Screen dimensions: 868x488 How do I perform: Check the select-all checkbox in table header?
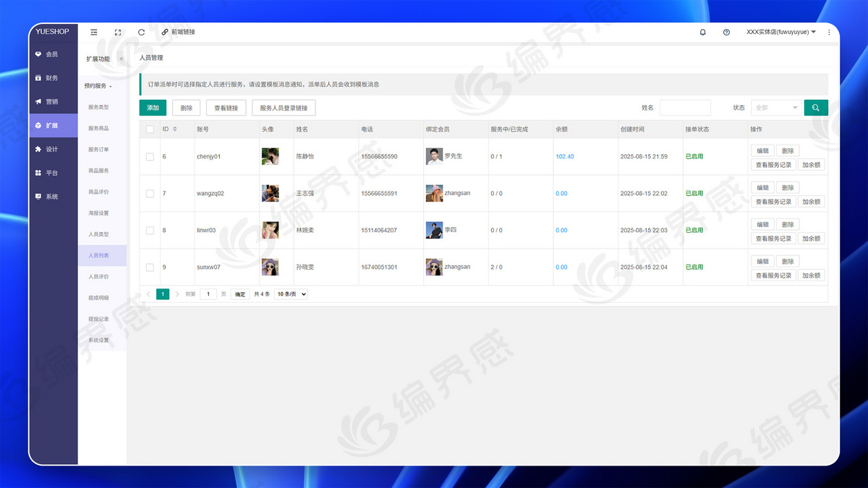coord(150,129)
